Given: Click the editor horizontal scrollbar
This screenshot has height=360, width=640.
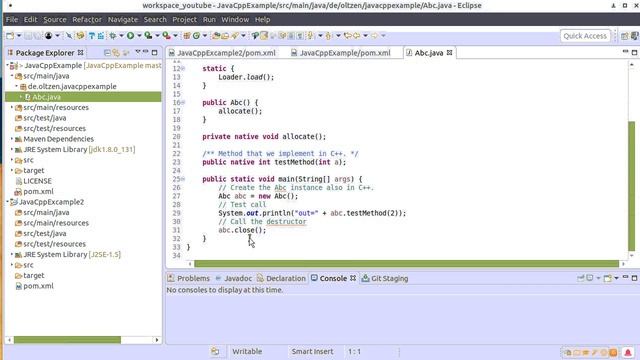Looking at the screenshot, I should pyautogui.click(x=406, y=264).
